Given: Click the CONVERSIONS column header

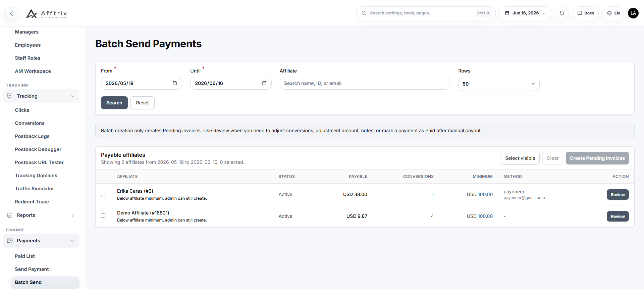Looking at the screenshot, I should [418, 177].
